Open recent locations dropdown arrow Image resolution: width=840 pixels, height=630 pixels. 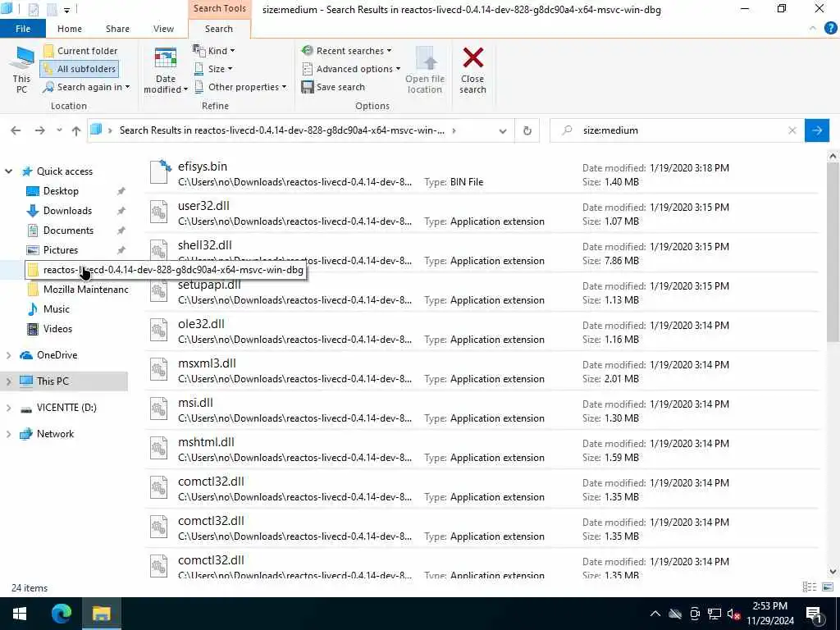click(59, 130)
